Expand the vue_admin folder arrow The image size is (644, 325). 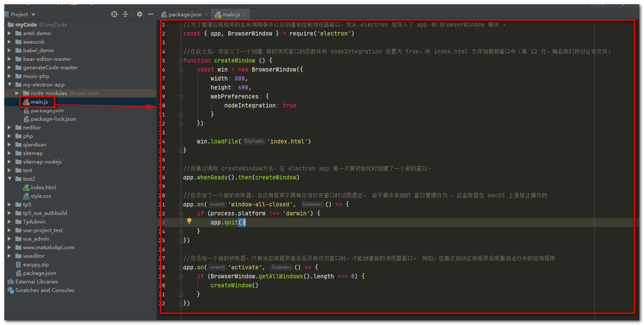point(10,239)
